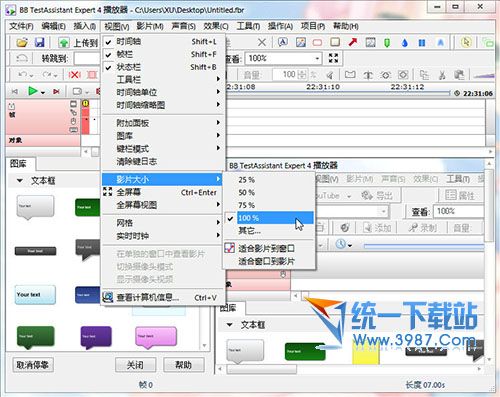Viewport: 500px width, 397px height.
Task: Toggle 适合影片到窗口 option
Action: click(270, 248)
